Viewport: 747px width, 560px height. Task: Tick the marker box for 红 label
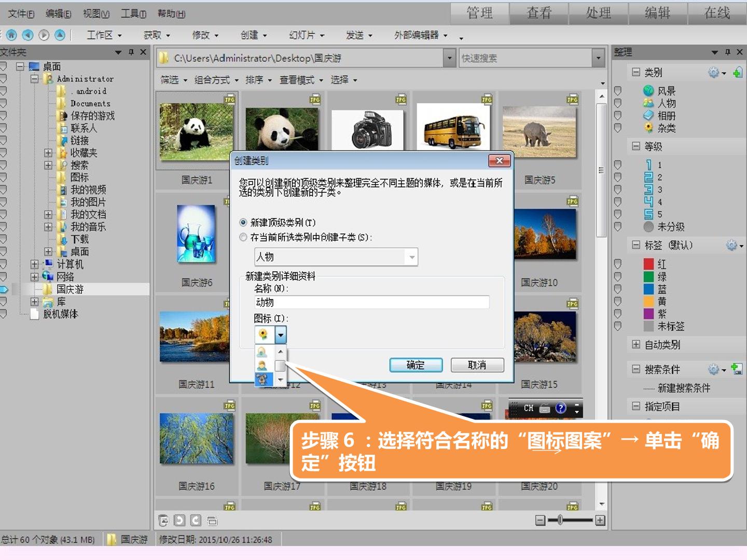pyautogui.click(x=617, y=264)
